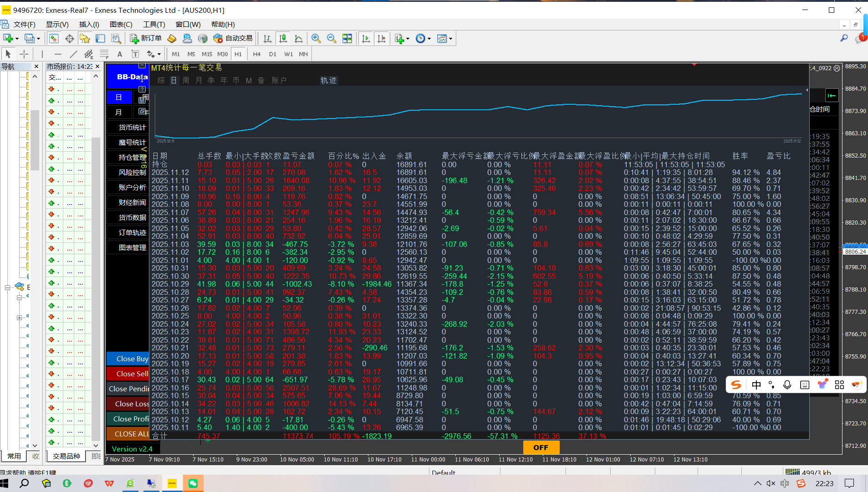
Task: Select the Text label 'A' tool
Action: coord(120,54)
